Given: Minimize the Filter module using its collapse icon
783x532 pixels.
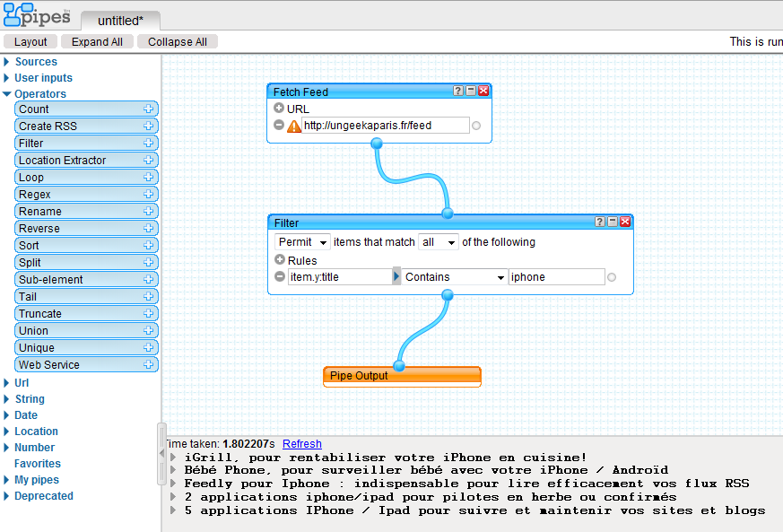Looking at the screenshot, I should [x=613, y=222].
